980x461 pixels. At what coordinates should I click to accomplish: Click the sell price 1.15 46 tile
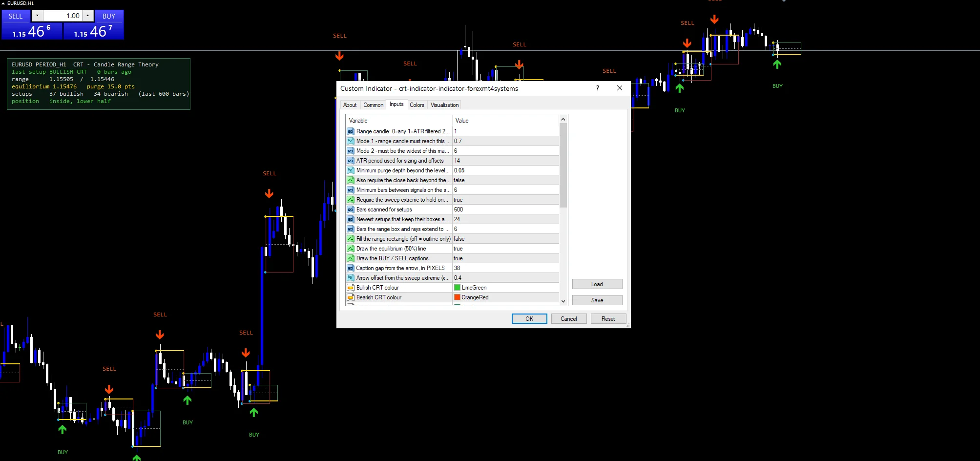click(x=32, y=31)
